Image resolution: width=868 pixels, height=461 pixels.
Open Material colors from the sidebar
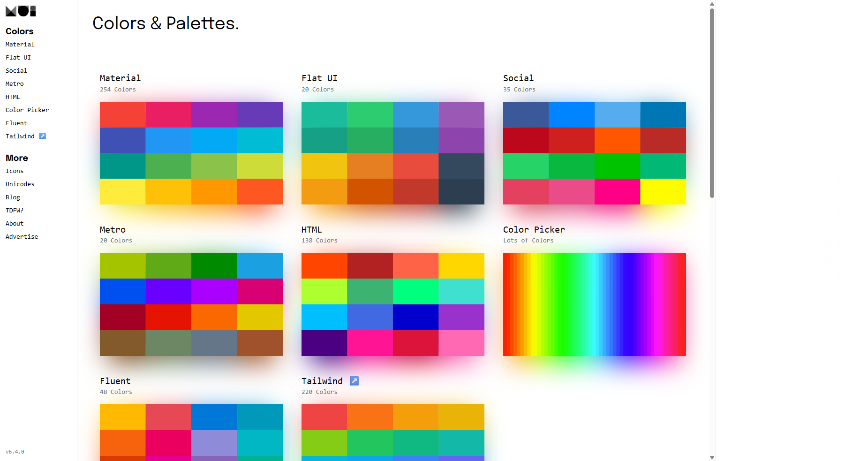(20, 44)
